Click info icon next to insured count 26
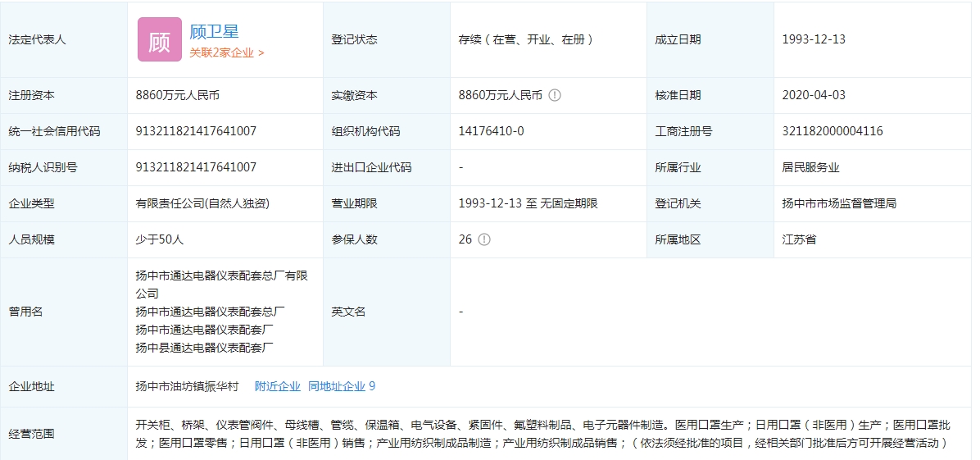 coord(484,239)
